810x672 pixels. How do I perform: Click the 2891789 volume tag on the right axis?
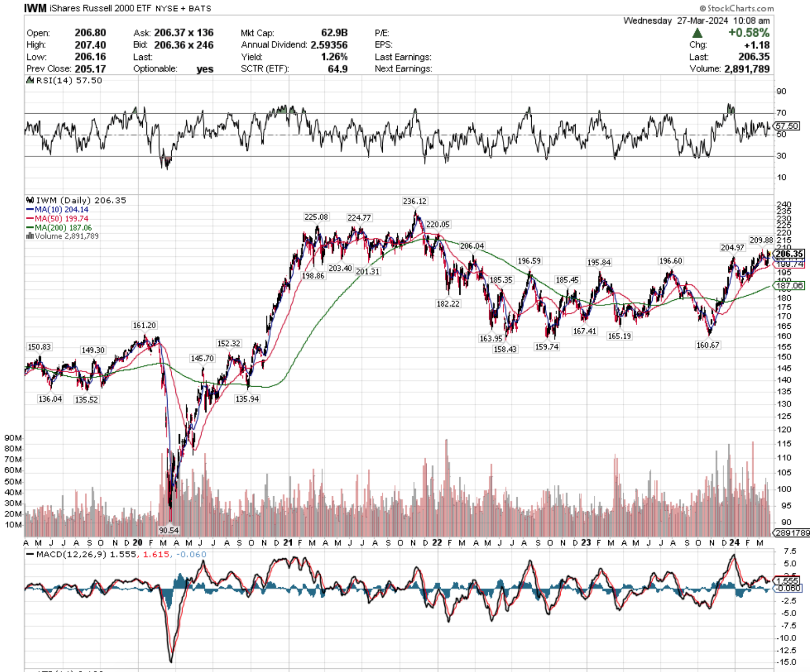(x=792, y=533)
